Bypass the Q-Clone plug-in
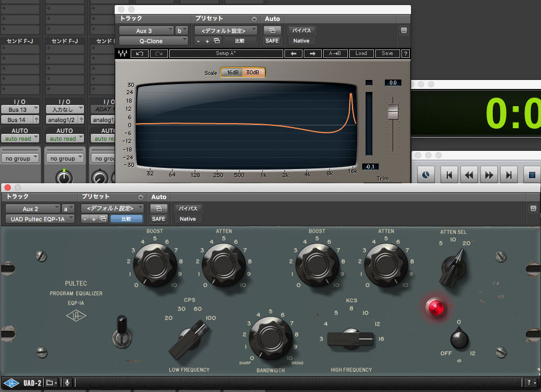This screenshot has height=392, width=541. (301, 30)
